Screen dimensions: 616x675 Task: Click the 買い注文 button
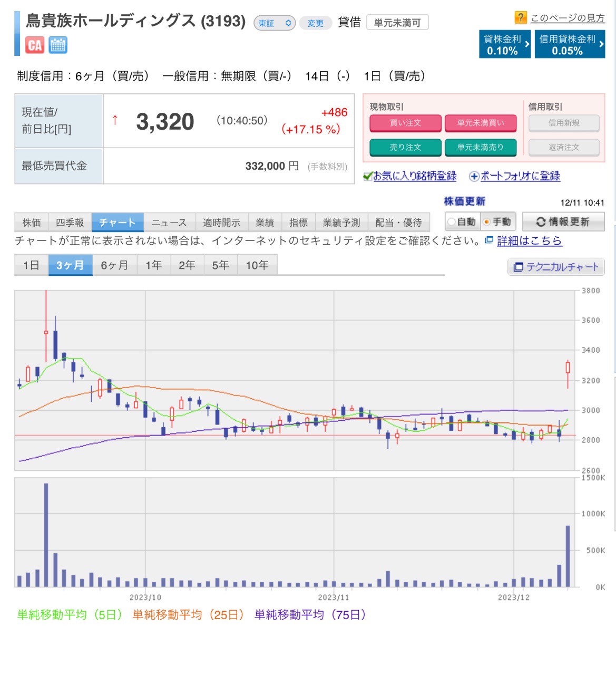click(405, 123)
